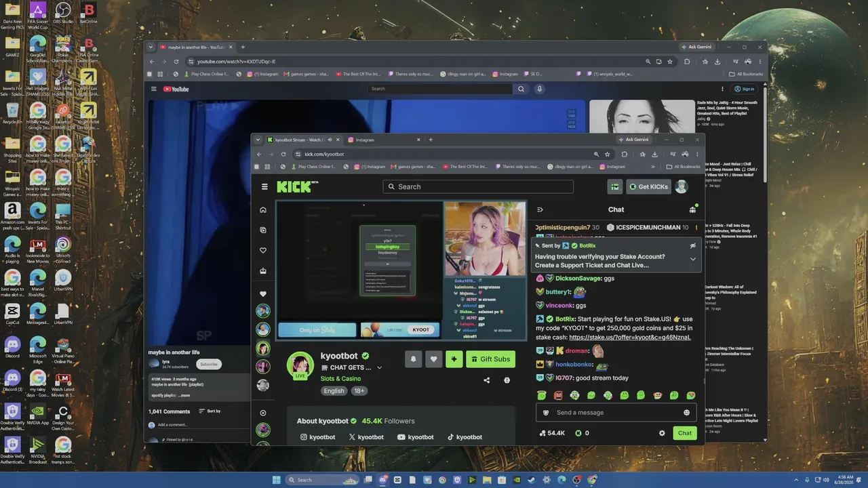This screenshot has width=868, height=488.
Task: Expand the stream title chevron
Action: (x=379, y=368)
